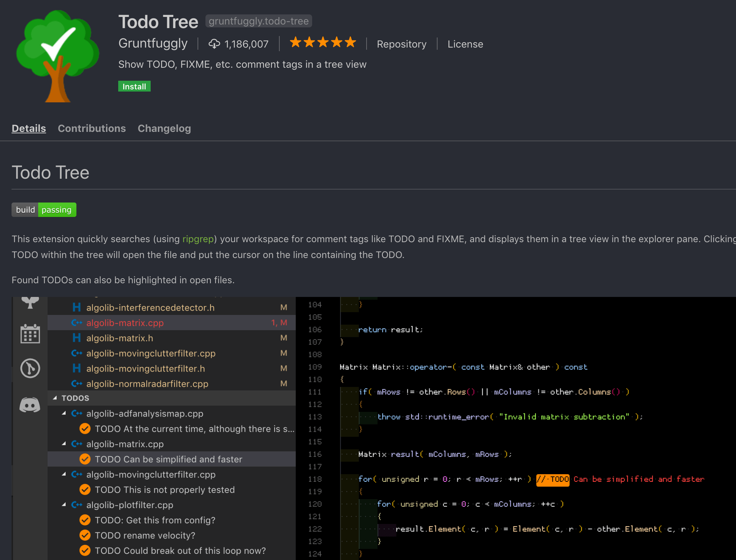Open the Discord icon in sidebar
The height and width of the screenshot is (560, 736).
pyautogui.click(x=30, y=405)
